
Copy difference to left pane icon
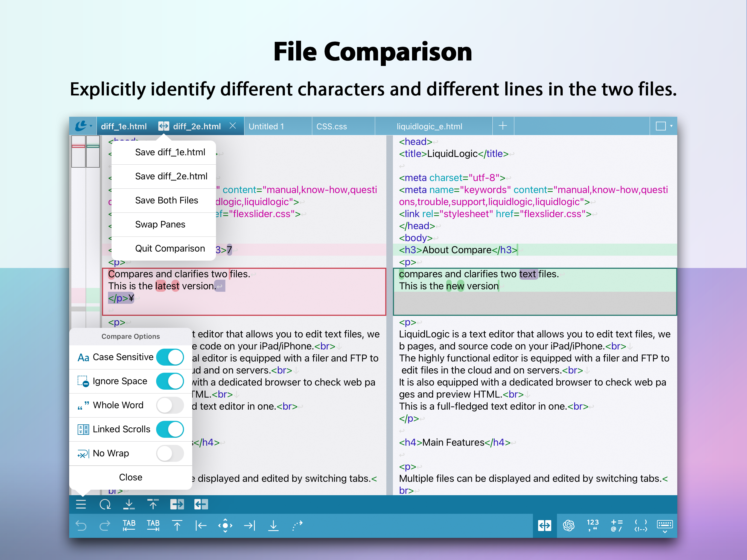[201, 504]
